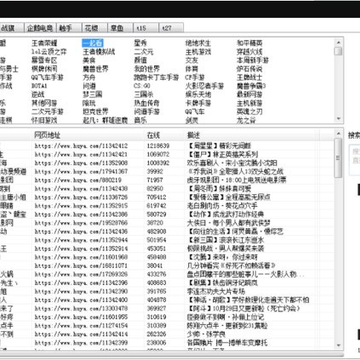Screen dimensions: 360x360
Task: Choose the 棋牌休闲 category
Action: click(44, 69)
